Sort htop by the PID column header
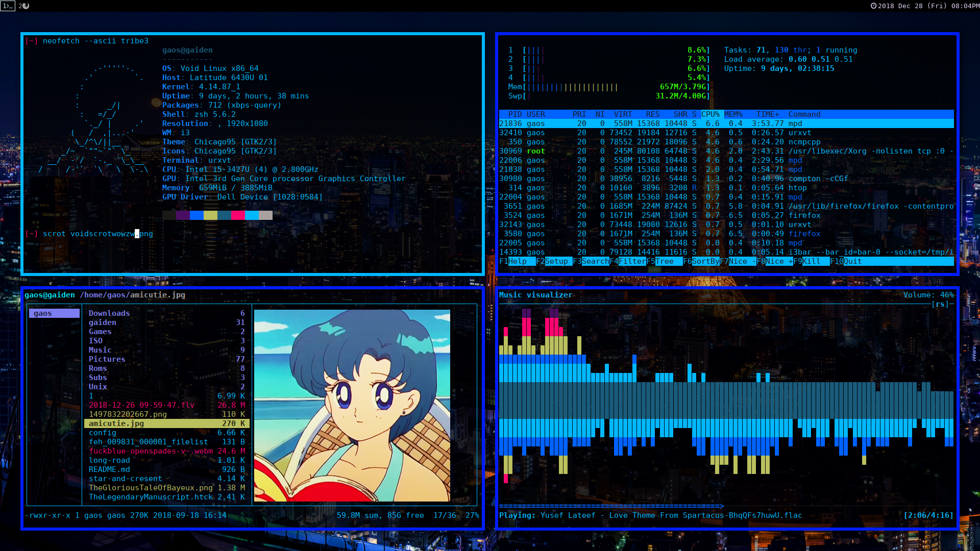 [x=515, y=114]
